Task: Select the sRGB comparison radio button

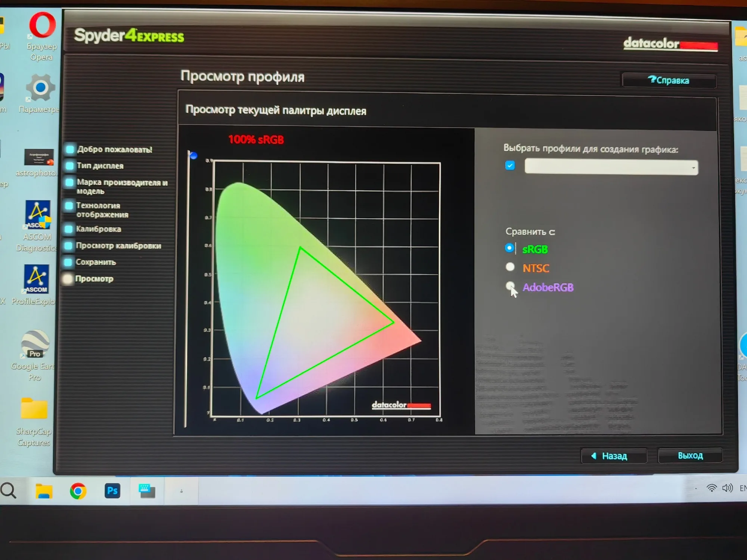Action: point(509,248)
